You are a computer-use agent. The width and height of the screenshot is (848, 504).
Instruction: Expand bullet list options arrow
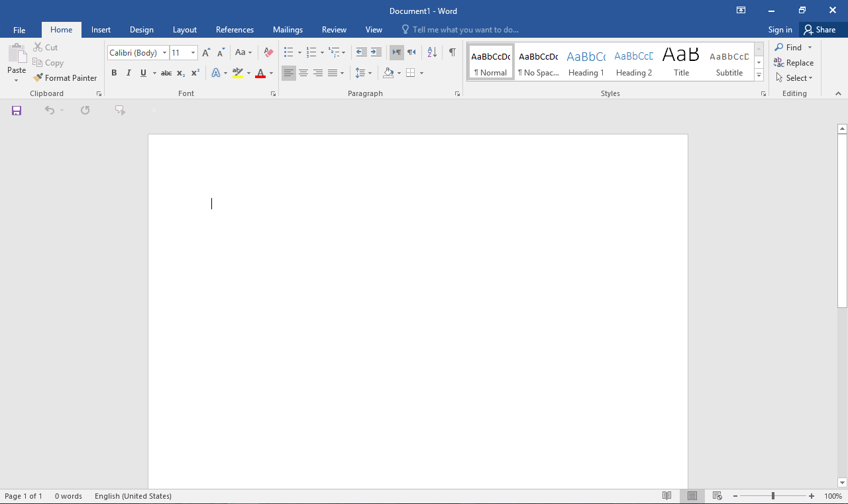pyautogui.click(x=299, y=53)
